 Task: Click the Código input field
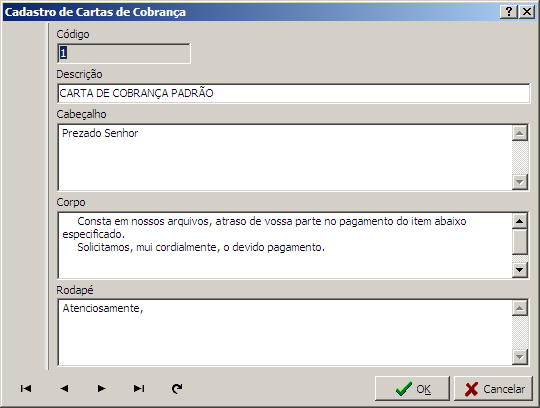(x=124, y=53)
